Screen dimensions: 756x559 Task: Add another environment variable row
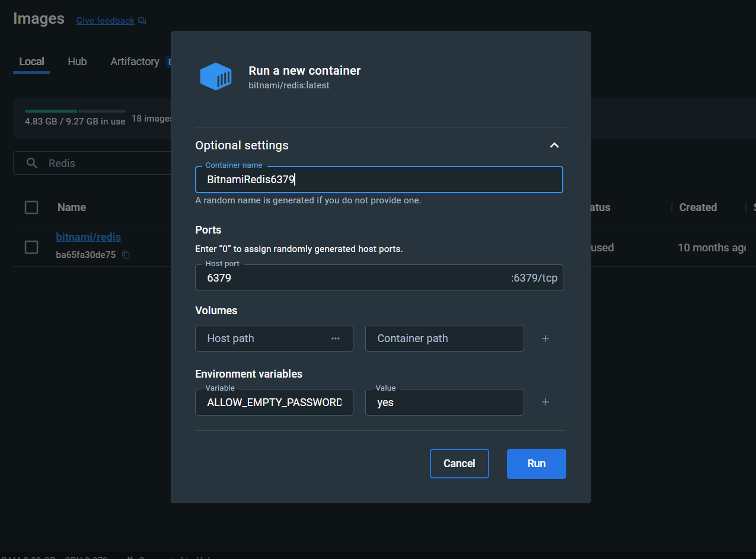tap(546, 402)
